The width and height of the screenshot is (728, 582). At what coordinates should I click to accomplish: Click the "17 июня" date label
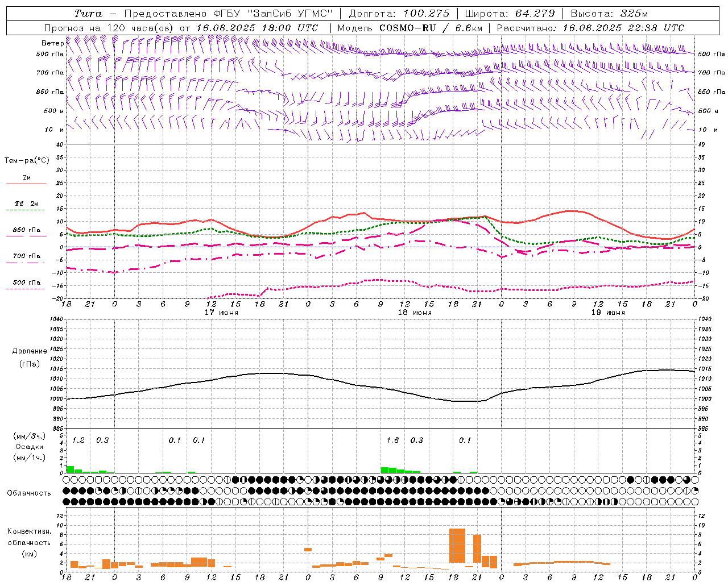coord(222,313)
